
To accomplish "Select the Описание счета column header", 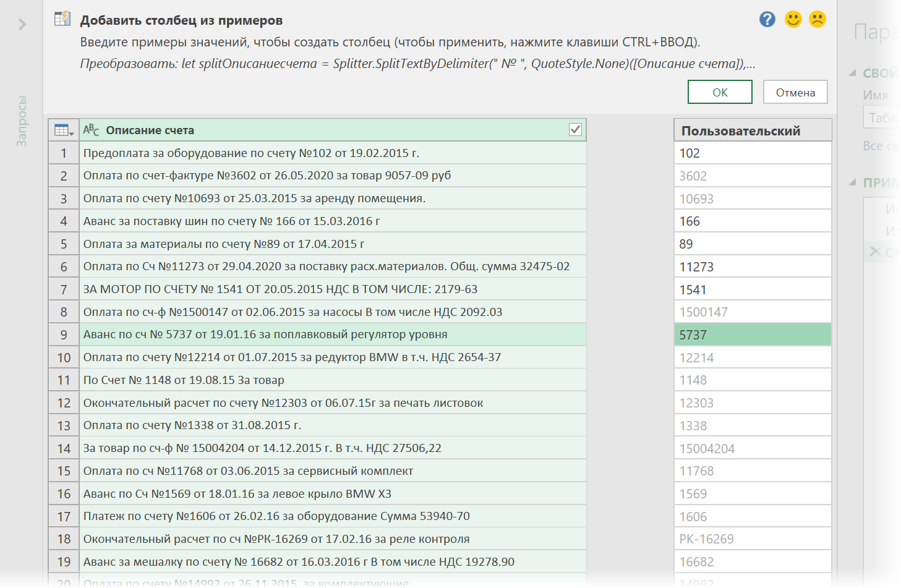I will pos(333,130).
